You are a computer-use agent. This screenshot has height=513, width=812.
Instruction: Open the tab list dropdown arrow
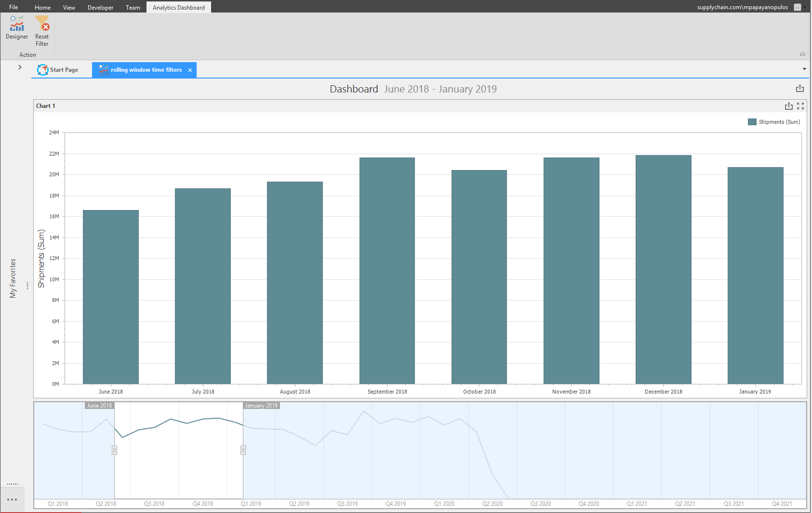point(804,69)
